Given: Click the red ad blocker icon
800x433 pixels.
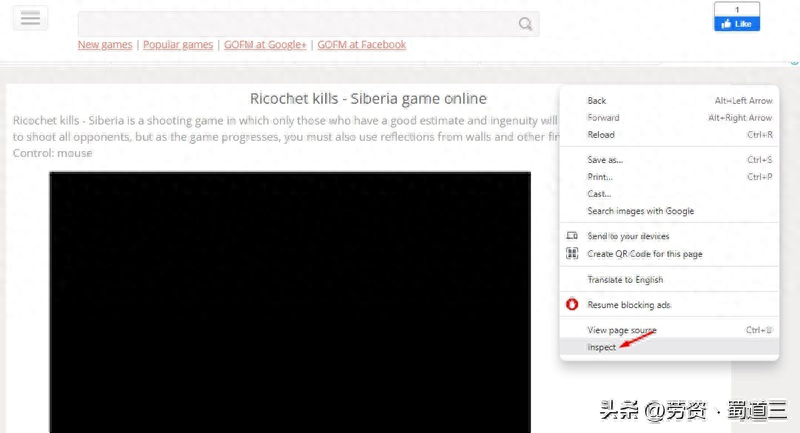Looking at the screenshot, I should [x=573, y=304].
